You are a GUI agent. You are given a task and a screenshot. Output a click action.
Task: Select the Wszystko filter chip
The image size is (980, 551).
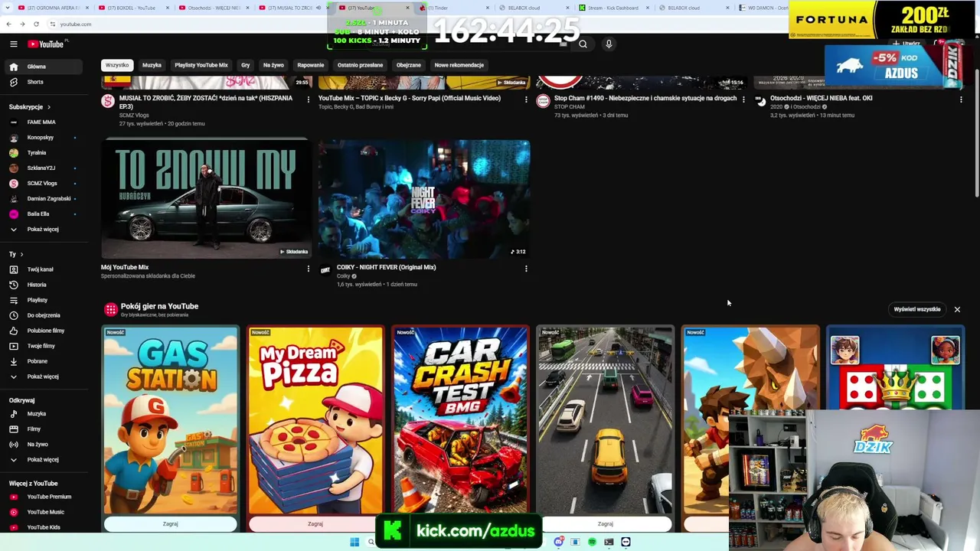[117, 65]
